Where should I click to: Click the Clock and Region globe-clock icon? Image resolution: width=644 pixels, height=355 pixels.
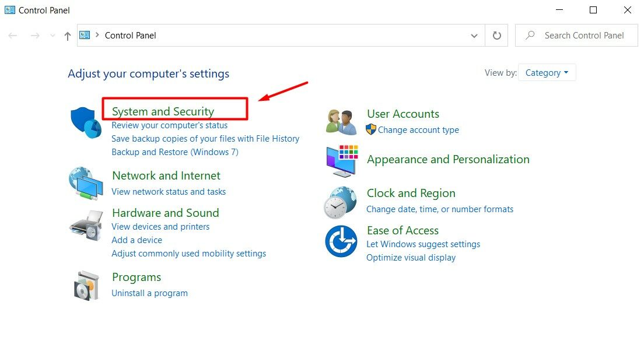(x=340, y=202)
